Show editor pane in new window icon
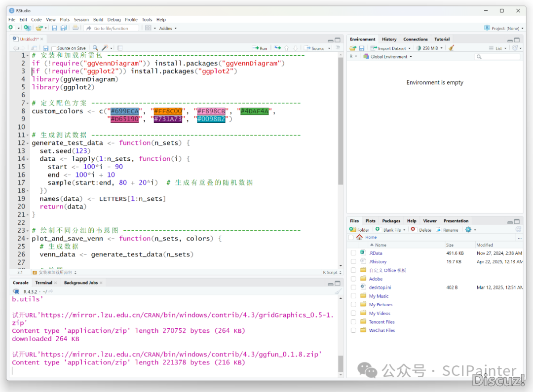Image resolution: width=533 pixels, height=392 pixels. click(34, 48)
